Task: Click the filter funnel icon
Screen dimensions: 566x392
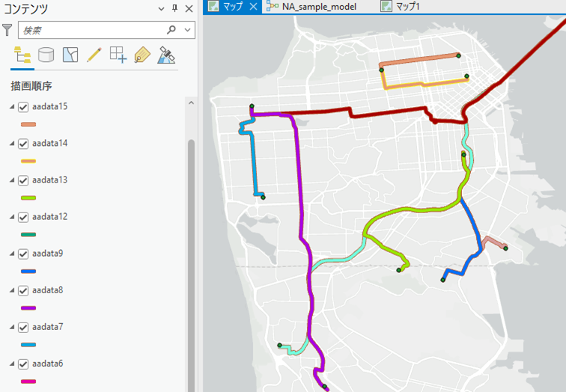Action: tap(7, 30)
